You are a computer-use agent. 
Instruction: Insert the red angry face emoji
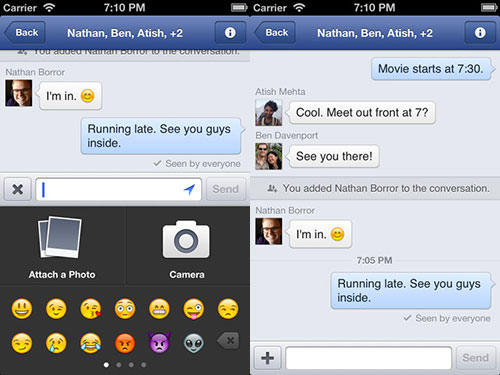click(x=125, y=343)
